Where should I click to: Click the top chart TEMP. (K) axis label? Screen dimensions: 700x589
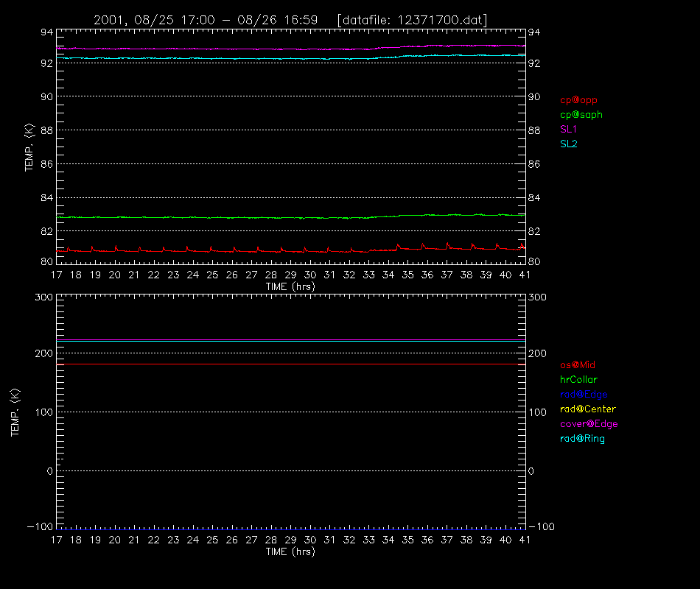29,147
